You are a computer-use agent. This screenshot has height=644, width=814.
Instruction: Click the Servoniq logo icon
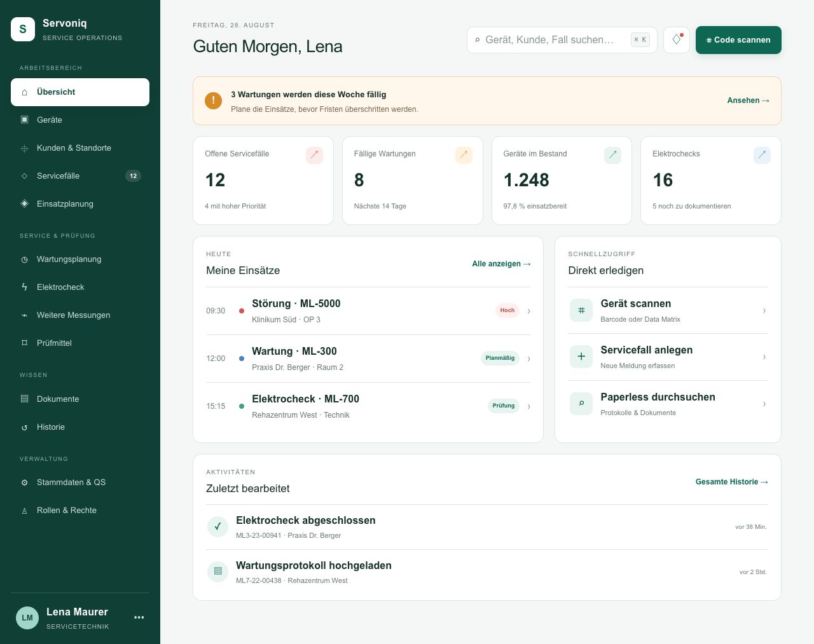pyautogui.click(x=23, y=29)
